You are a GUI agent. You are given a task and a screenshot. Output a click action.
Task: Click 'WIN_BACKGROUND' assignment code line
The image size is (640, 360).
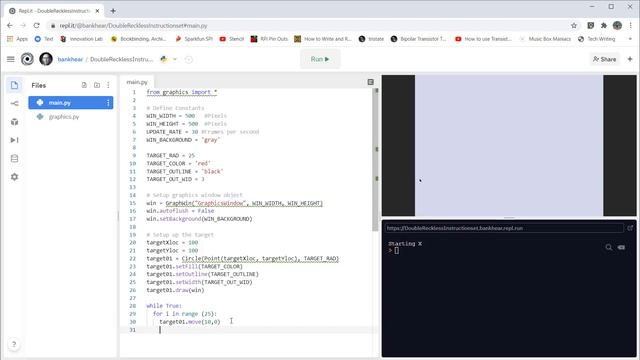point(183,140)
